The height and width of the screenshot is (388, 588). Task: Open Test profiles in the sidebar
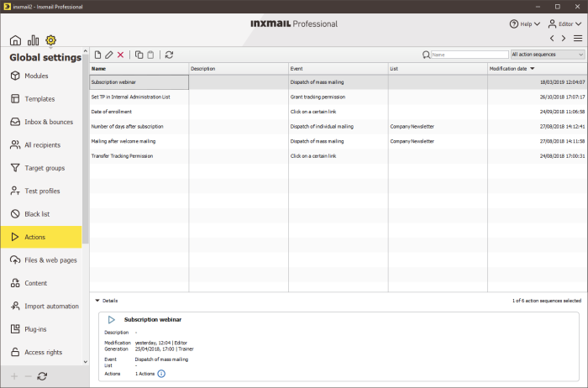(41, 191)
